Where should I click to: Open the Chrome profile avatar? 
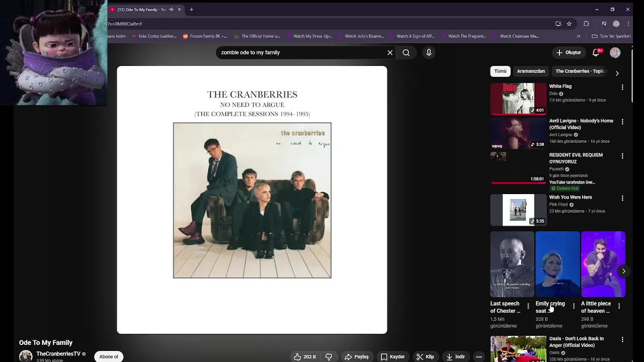(x=616, y=24)
